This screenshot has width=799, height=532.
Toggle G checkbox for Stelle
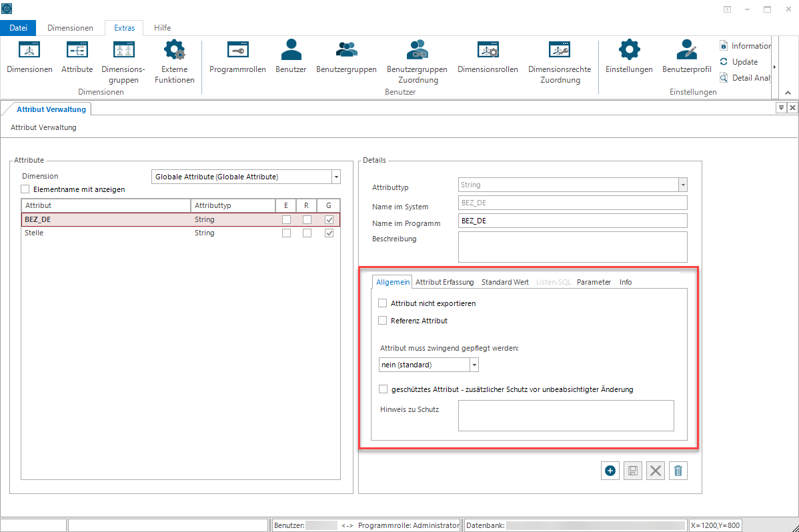[329, 233]
